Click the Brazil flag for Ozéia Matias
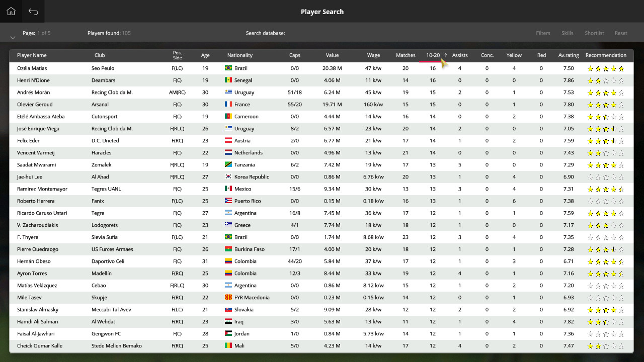644x362 pixels. coord(228,68)
